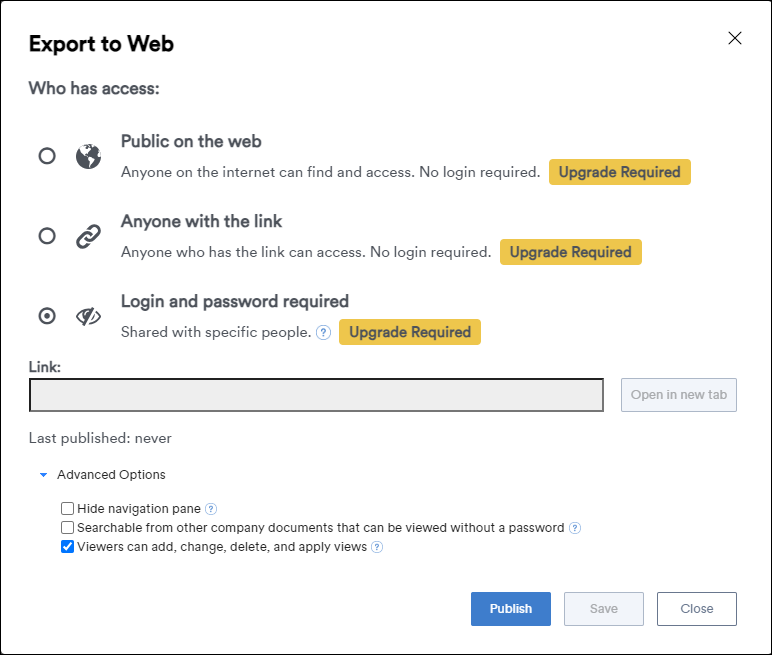
Task: Click the crossed-eye private access icon
Action: 88,316
